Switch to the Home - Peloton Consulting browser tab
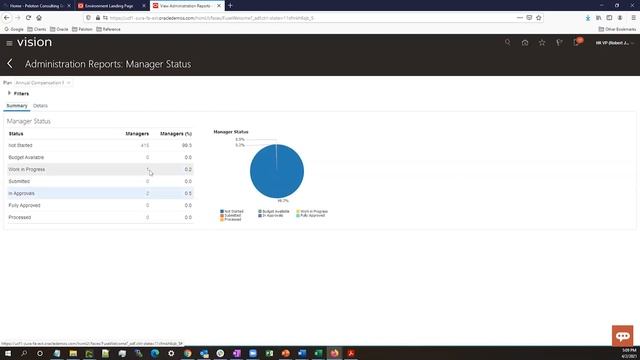This screenshot has height=360, width=640. 36,6
